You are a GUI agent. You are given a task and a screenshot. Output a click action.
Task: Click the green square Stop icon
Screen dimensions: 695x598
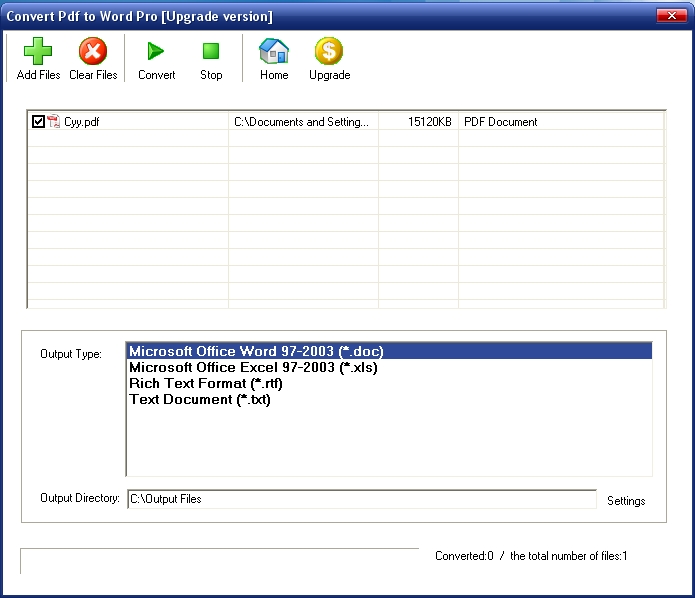[x=211, y=51]
